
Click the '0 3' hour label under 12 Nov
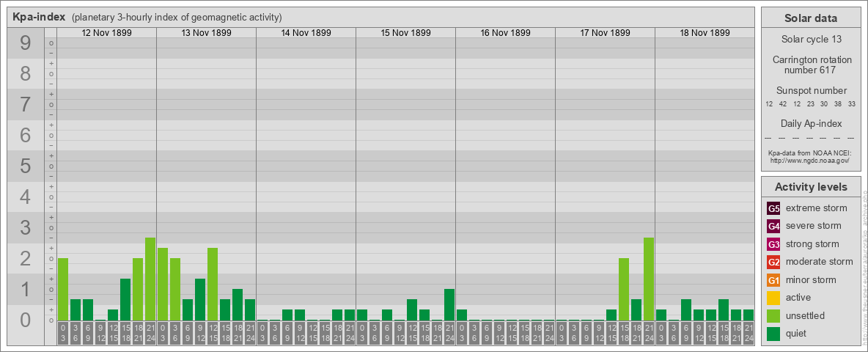coord(63,334)
